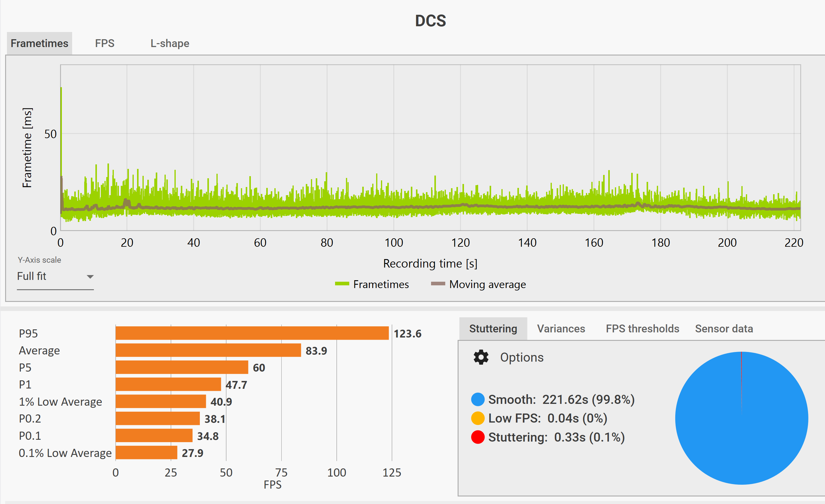Click the blue Smooth legend dot
This screenshot has height=504, width=825.
(478, 399)
